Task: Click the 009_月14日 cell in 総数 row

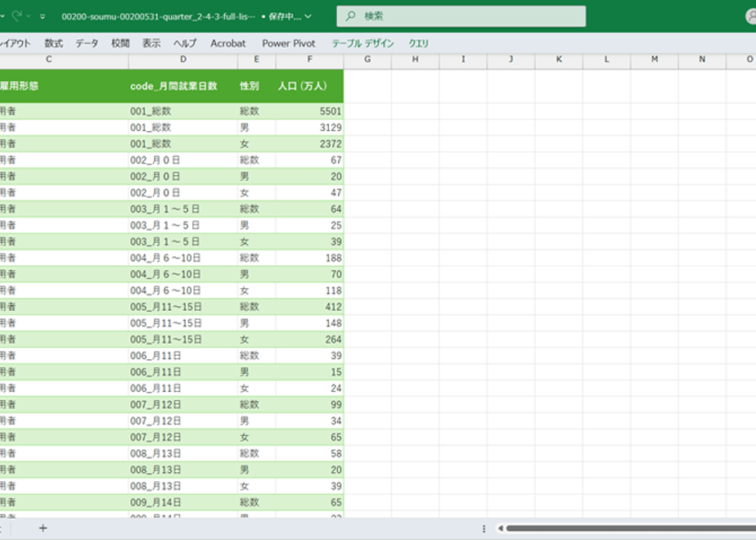Action: [x=183, y=502]
